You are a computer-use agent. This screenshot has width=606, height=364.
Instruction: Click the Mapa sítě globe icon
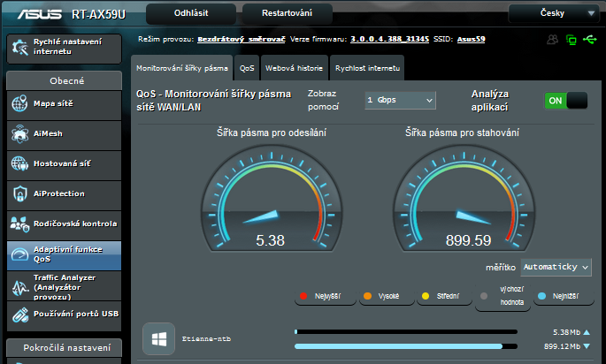19,104
